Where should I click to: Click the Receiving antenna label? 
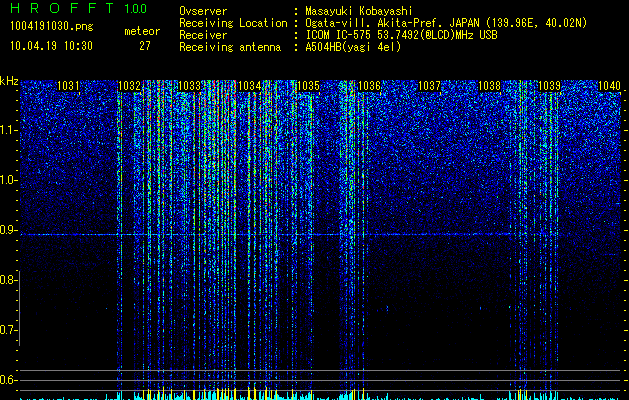230,47
